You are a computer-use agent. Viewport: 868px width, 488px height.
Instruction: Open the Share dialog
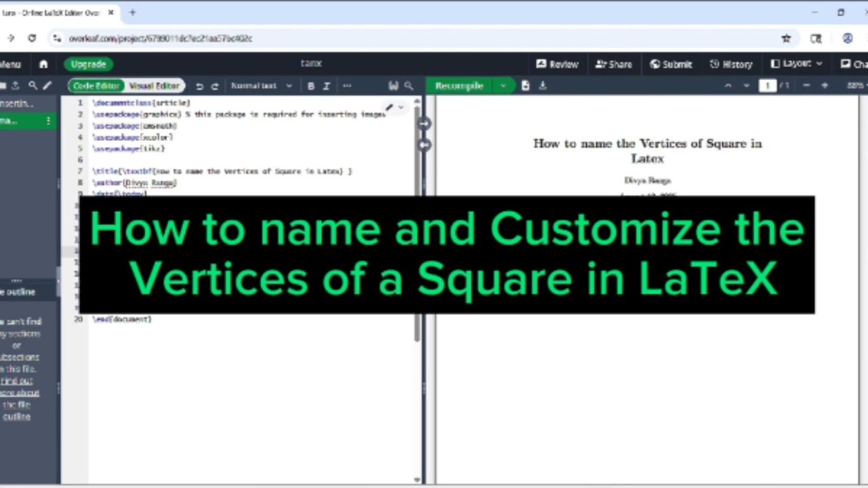point(614,64)
